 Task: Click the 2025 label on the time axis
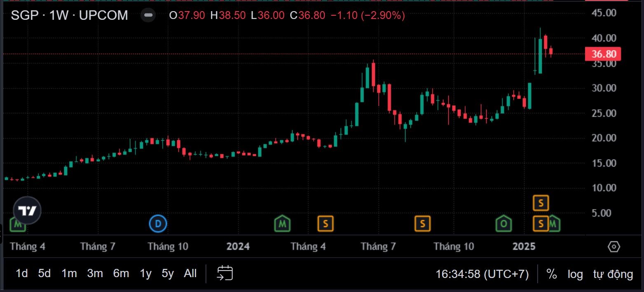tap(524, 247)
